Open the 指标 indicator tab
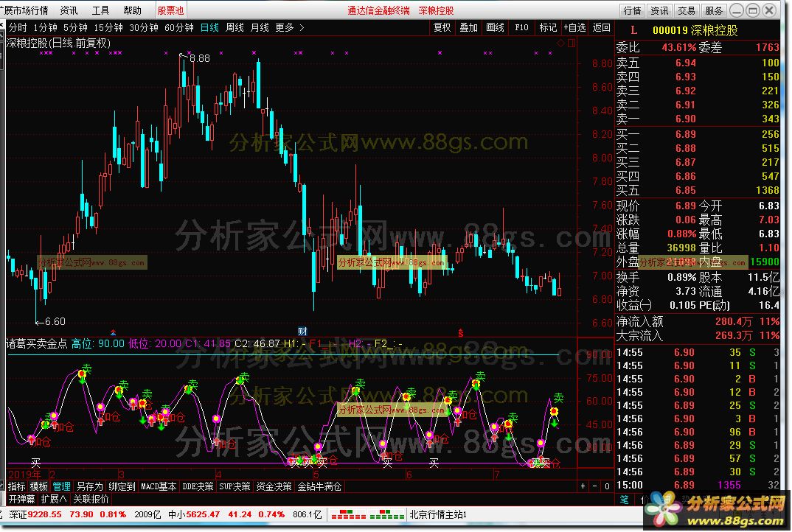The height and width of the screenshot is (532, 792). pyautogui.click(x=17, y=486)
